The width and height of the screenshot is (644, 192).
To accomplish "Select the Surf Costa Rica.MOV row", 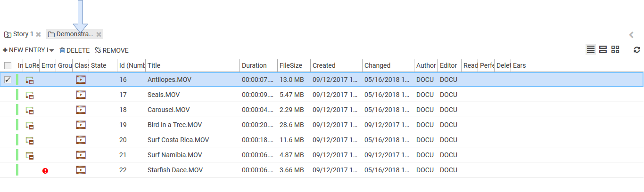I will (178, 140).
